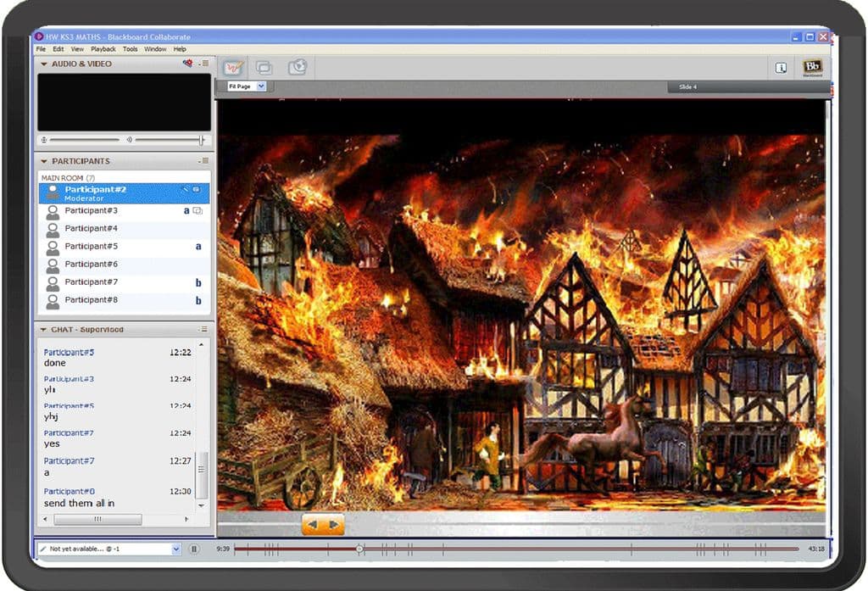Open Chat panel options menu

tap(203, 329)
